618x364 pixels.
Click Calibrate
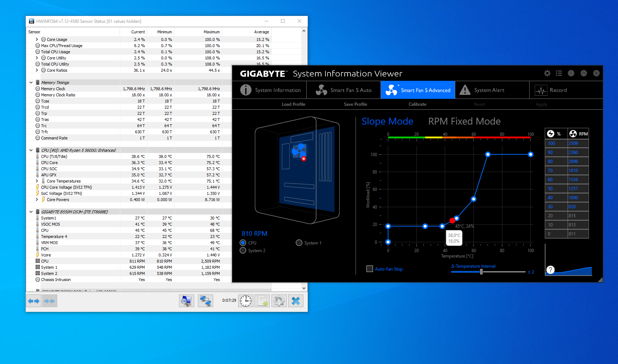(418, 104)
